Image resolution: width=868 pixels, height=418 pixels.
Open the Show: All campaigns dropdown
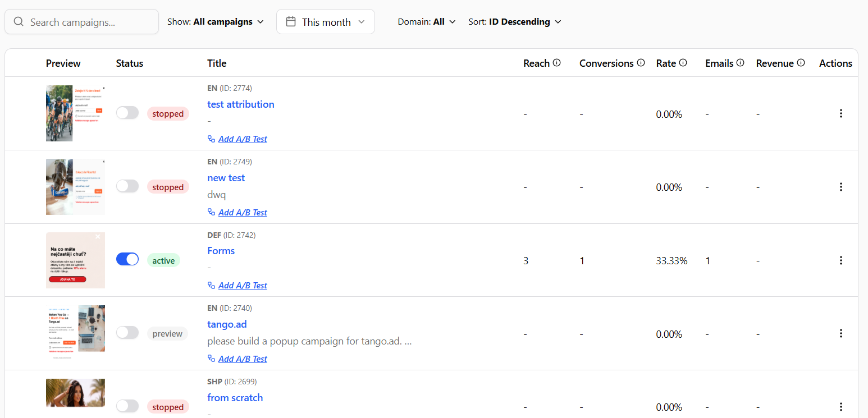[x=216, y=22]
